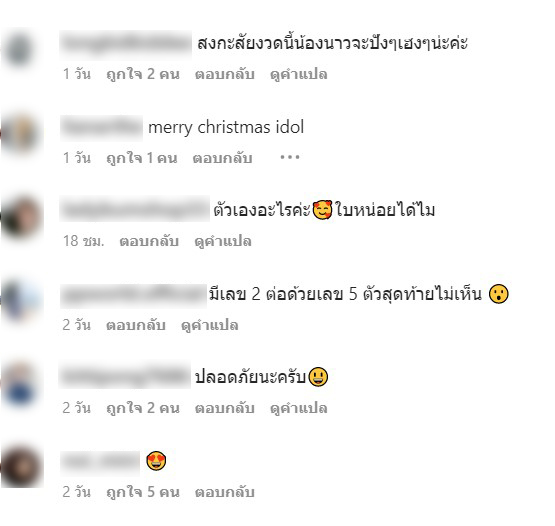
Task: Open avatar of the heart-eyes emoji commenter
Action: [x=21, y=467]
